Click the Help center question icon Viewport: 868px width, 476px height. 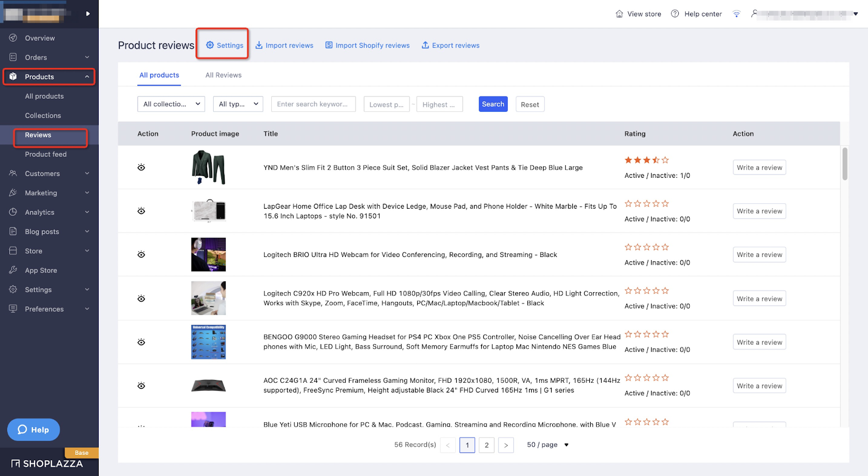(675, 14)
